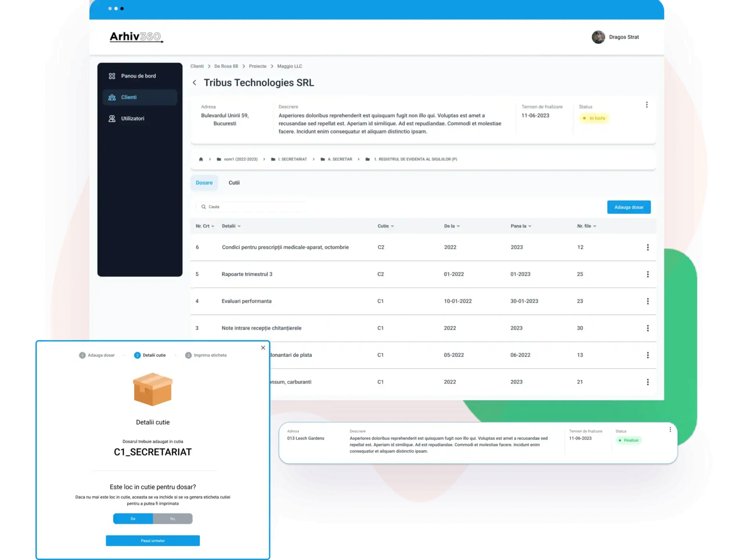The width and height of the screenshot is (752, 560).
Task: Go to Imprima eticheta step indicator
Action: [x=206, y=355]
